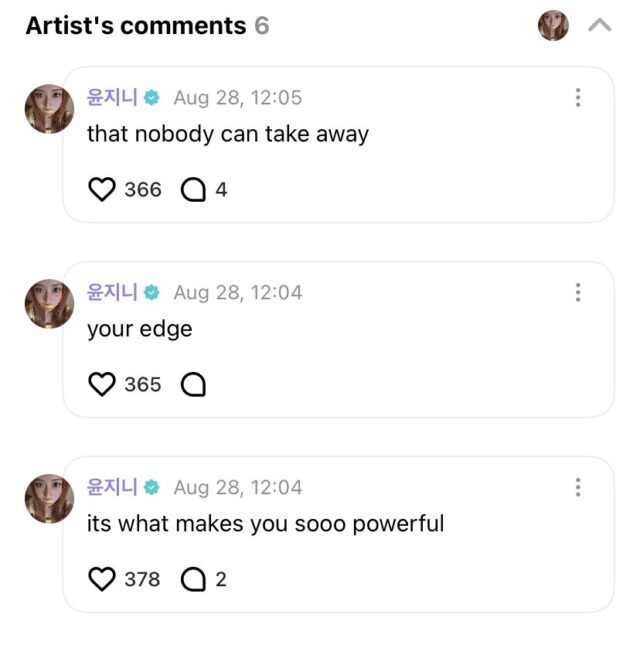The height and width of the screenshot is (645, 640).
Task: Tap verified badge on the 12:05 comment
Action: pyautogui.click(x=152, y=98)
